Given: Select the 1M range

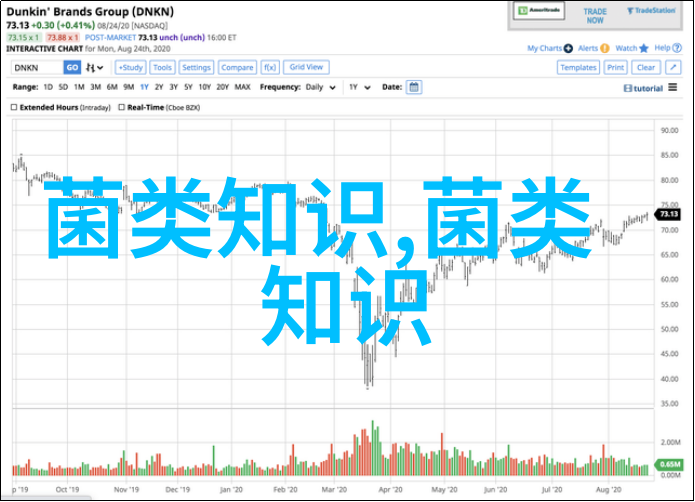Looking at the screenshot, I should (x=79, y=87).
